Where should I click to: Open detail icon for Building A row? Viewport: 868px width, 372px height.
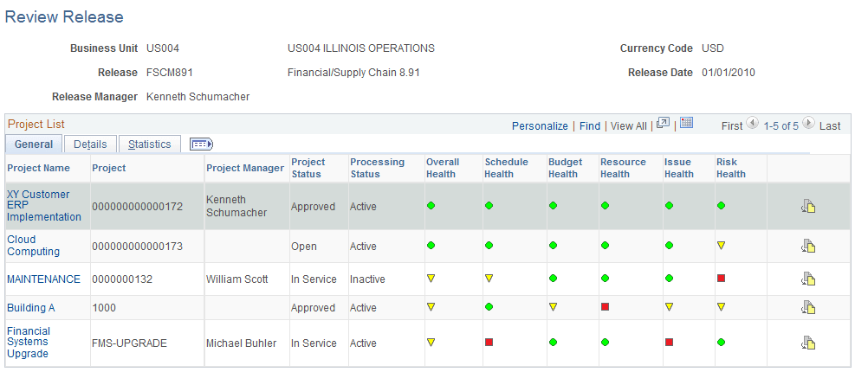click(808, 307)
